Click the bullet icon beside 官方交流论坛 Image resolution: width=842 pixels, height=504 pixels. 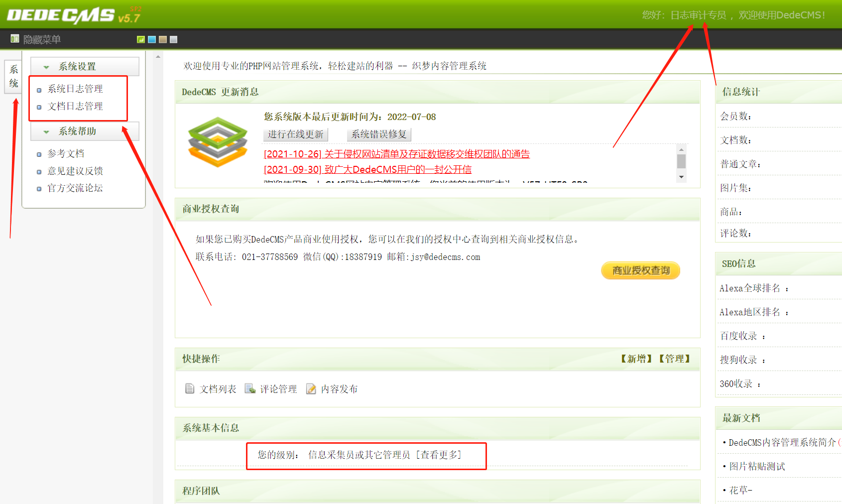pos(39,189)
